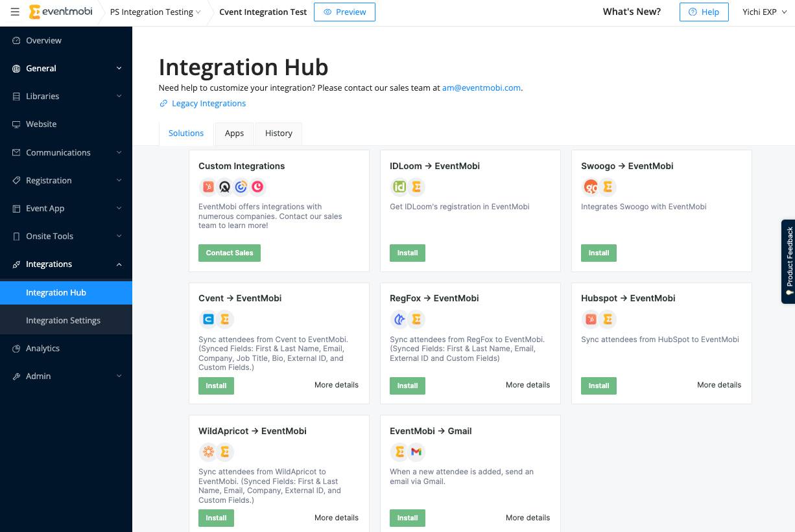Screen dimensions: 795x532
Task: Click the Cvent logo icon
Action: tap(208, 319)
